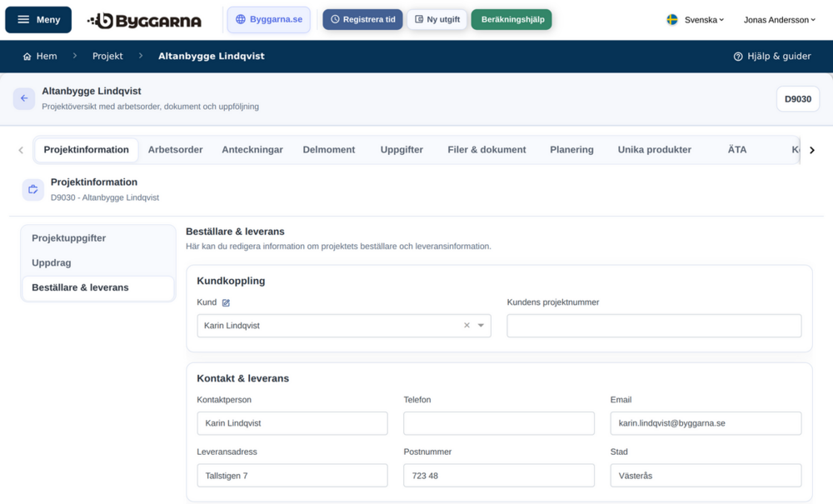The width and height of the screenshot is (833, 504).
Task: Open Hjälp & guider
Action: coord(772,57)
